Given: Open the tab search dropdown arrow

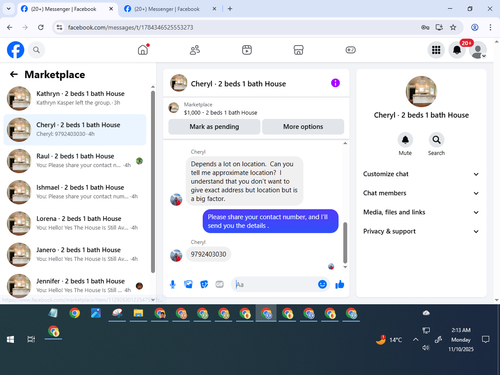Looking at the screenshot, I should [9, 9].
